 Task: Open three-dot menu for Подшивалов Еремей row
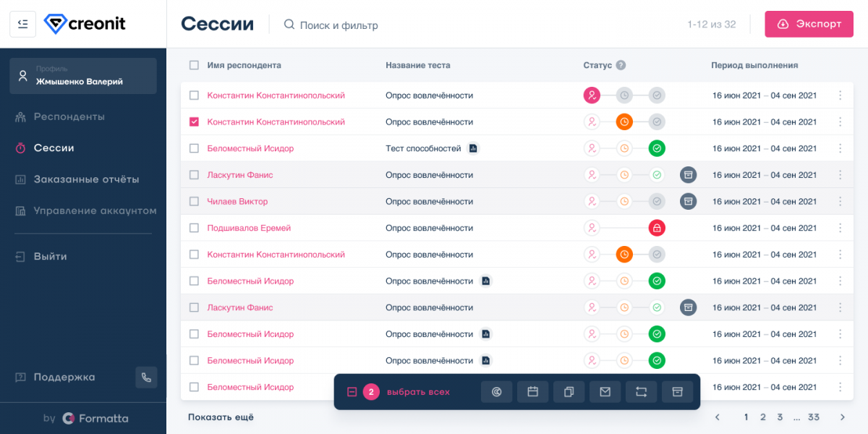click(x=840, y=228)
